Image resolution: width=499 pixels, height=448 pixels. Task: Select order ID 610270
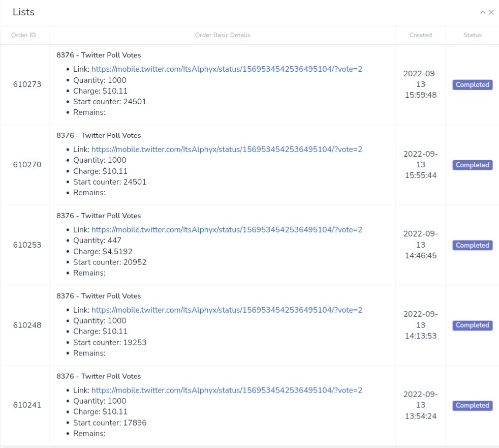tap(27, 165)
